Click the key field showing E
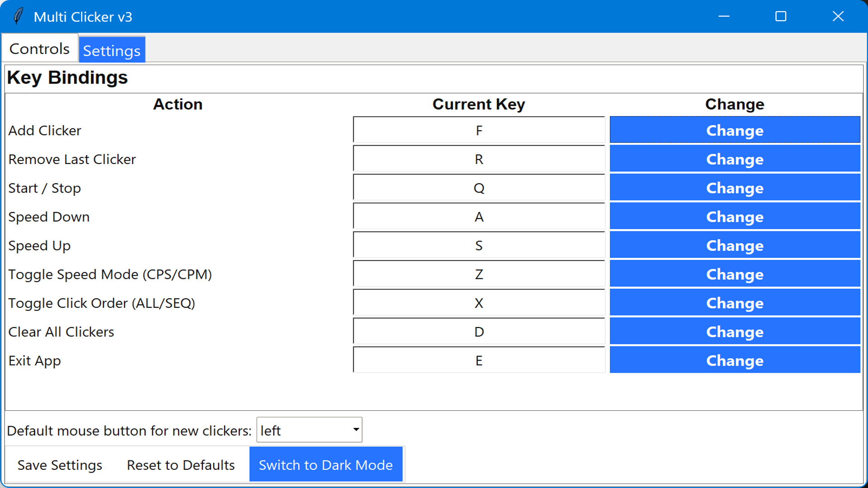Viewport: 868px width, 488px height. tap(479, 361)
